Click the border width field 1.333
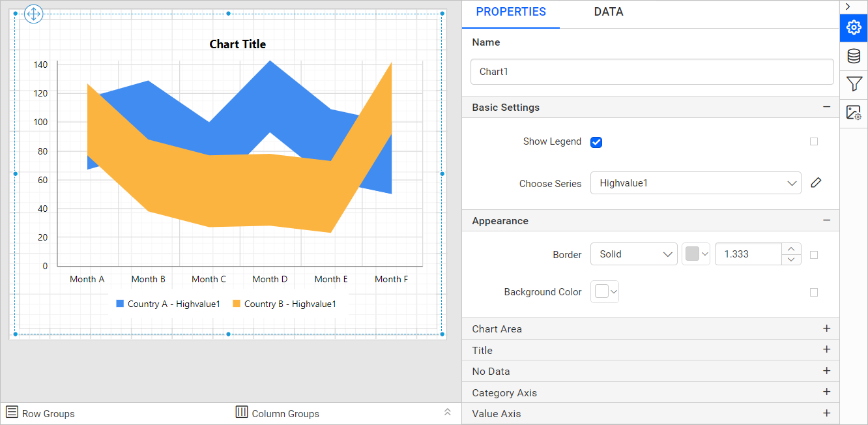This screenshot has height=425, width=868. pos(749,254)
